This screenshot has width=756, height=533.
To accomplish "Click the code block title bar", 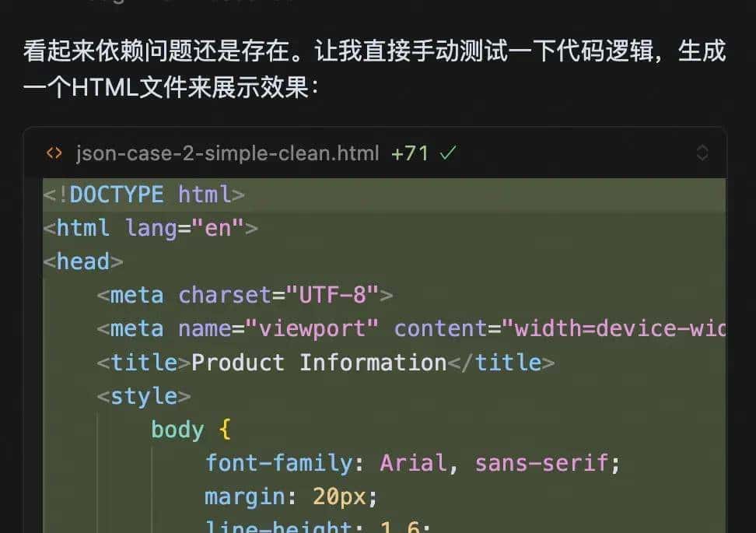I will 311,153.
